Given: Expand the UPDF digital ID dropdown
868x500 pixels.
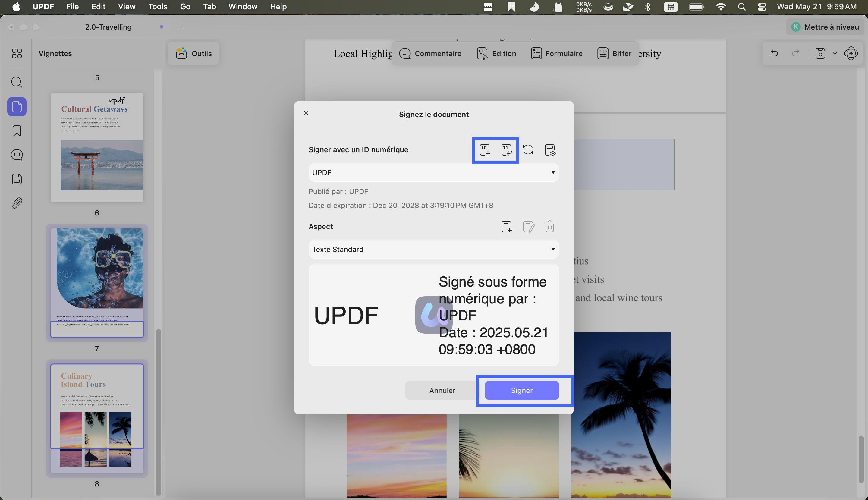Looking at the screenshot, I should click(x=434, y=172).
